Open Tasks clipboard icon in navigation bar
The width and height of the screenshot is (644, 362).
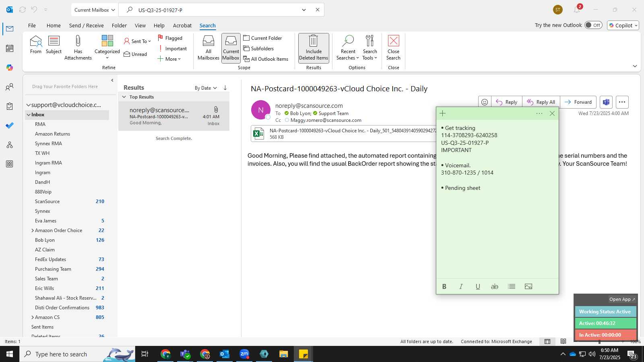[10, 106]
